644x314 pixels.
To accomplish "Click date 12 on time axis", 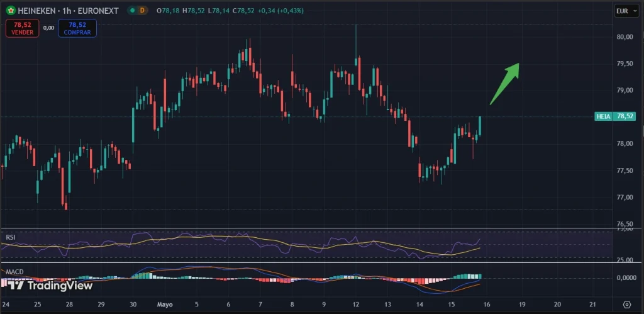I will click(356, 305).
